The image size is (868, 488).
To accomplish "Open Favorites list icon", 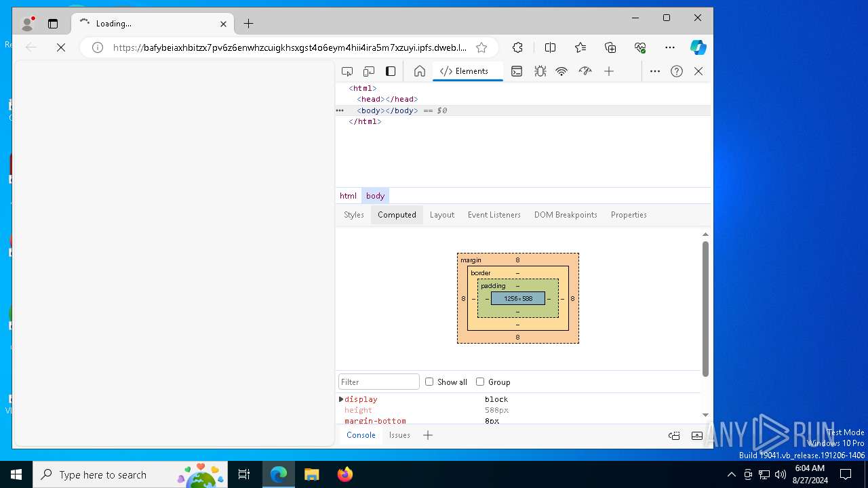I will (580, 47).
